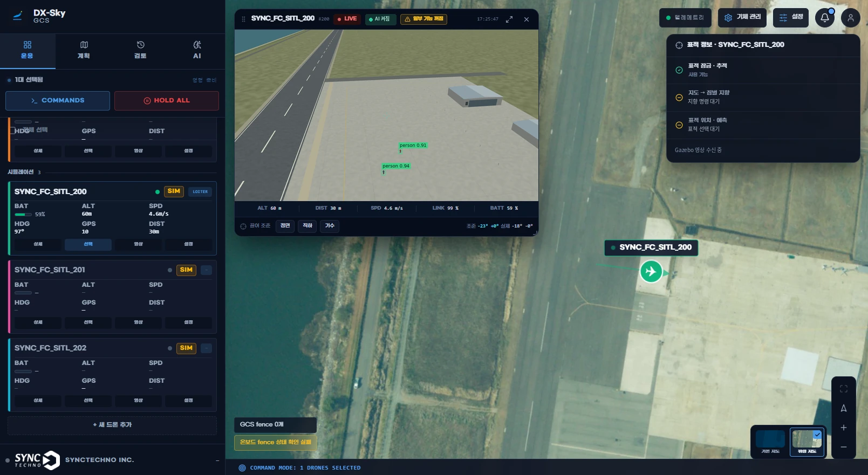
Task: Switch to the AI tab
Action: [x=197, y=50]
